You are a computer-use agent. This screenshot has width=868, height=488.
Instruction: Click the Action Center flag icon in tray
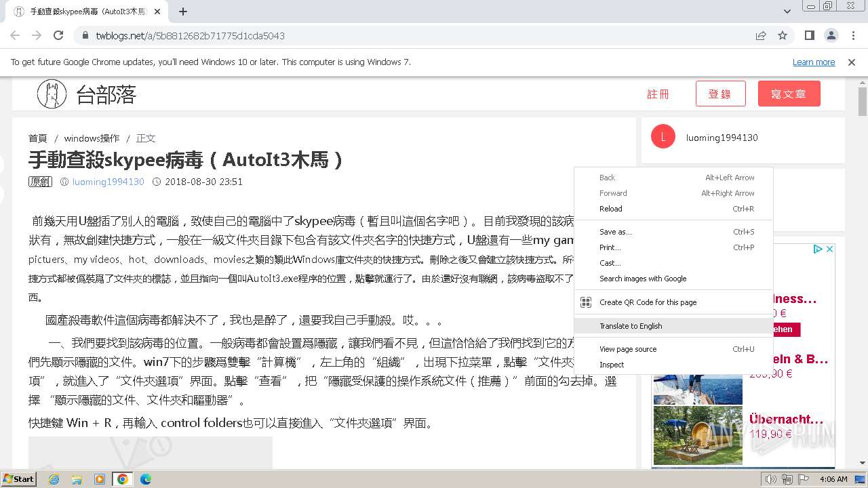click(804, 479)
